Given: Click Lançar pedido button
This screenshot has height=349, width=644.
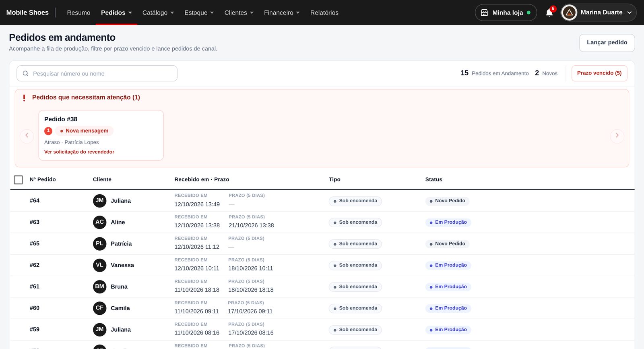Looking at the screenshot, I should (x=607, y=43).
